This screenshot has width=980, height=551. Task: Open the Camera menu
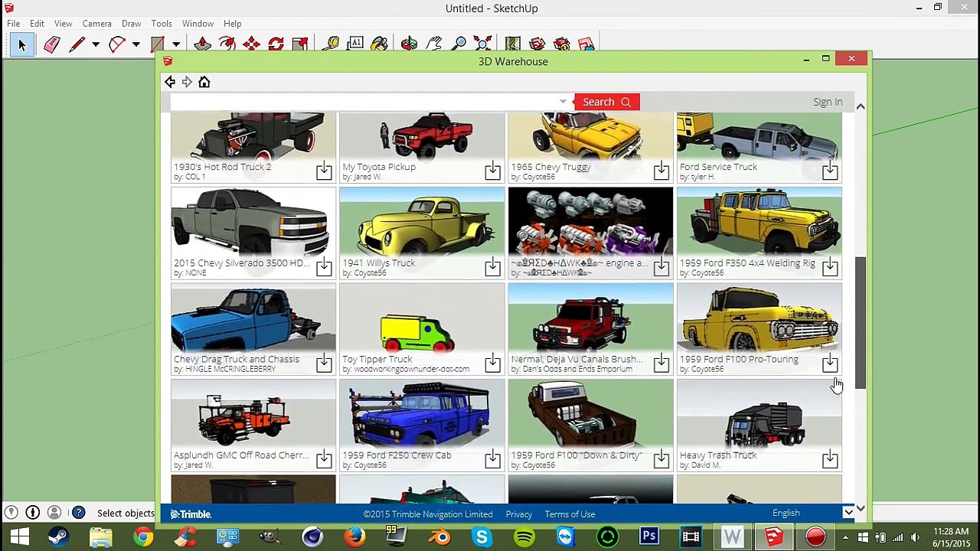tap(96, 24)
